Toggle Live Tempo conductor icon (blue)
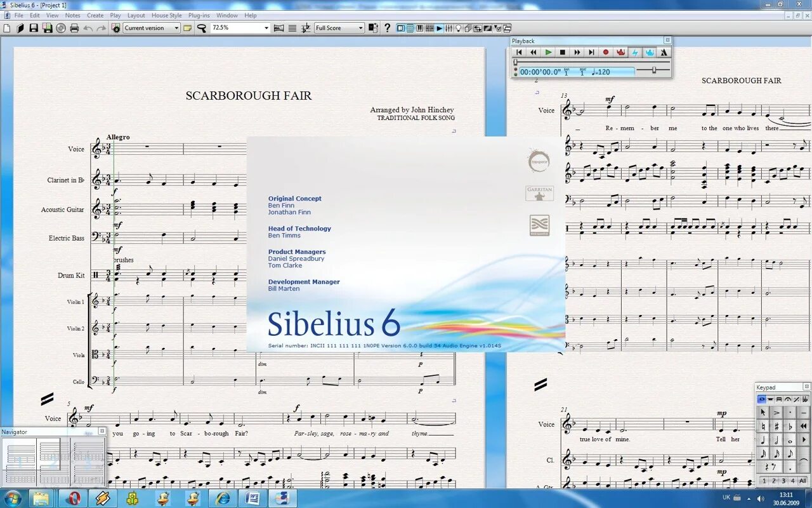The height and width of the screenshot is (508, 812). (650, 52)
